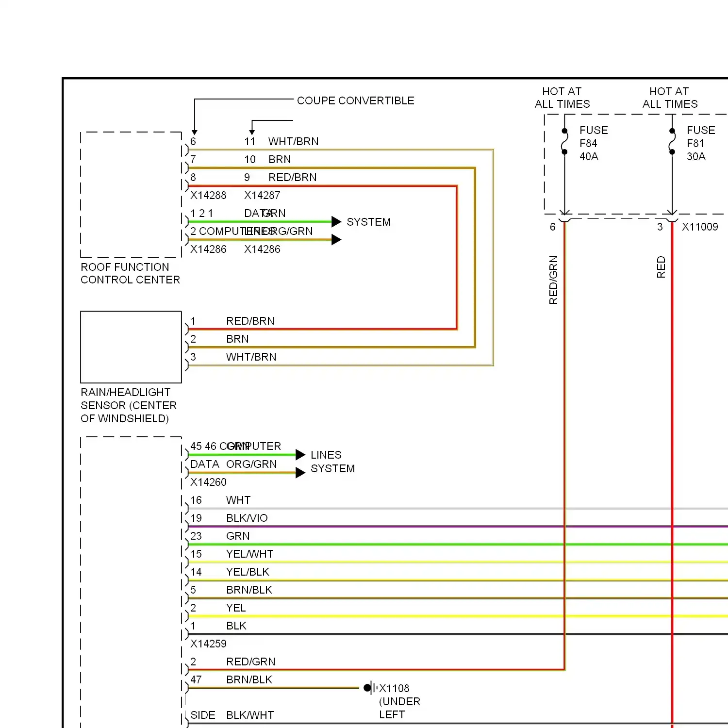
Task: Select the RED/GRN label below X14259
Action: [x=251, y=662]
